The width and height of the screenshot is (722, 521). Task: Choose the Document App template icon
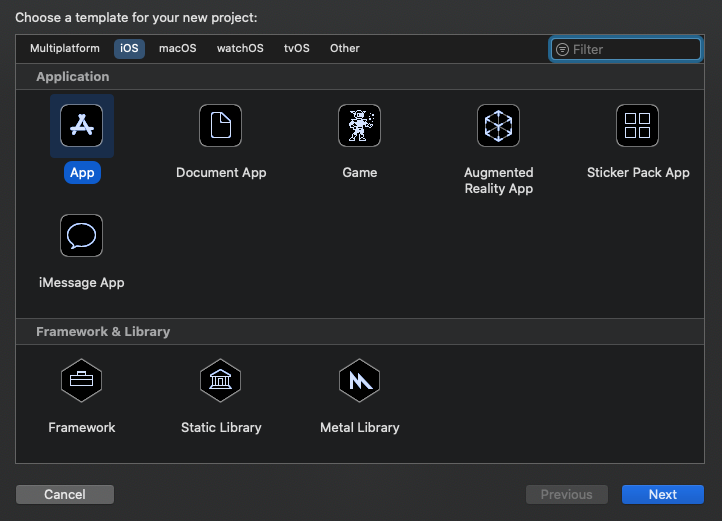[221, 126]
